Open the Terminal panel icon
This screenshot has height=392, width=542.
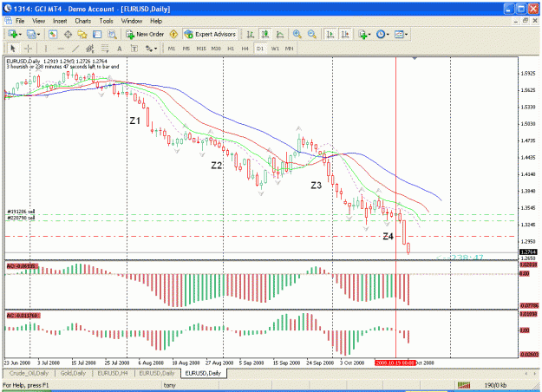click(97, 34)
